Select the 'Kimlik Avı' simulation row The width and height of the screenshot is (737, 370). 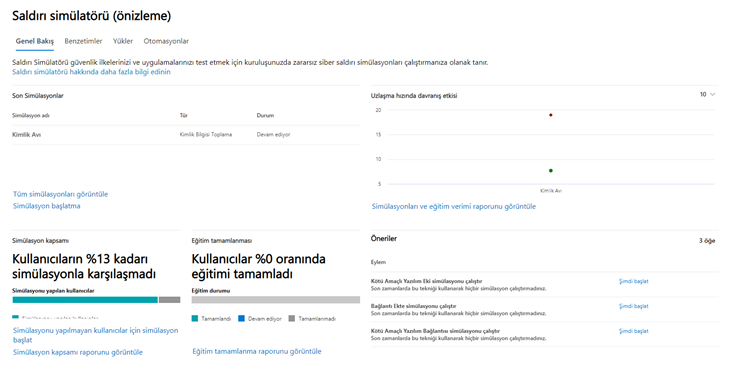[x=186, y=134]
